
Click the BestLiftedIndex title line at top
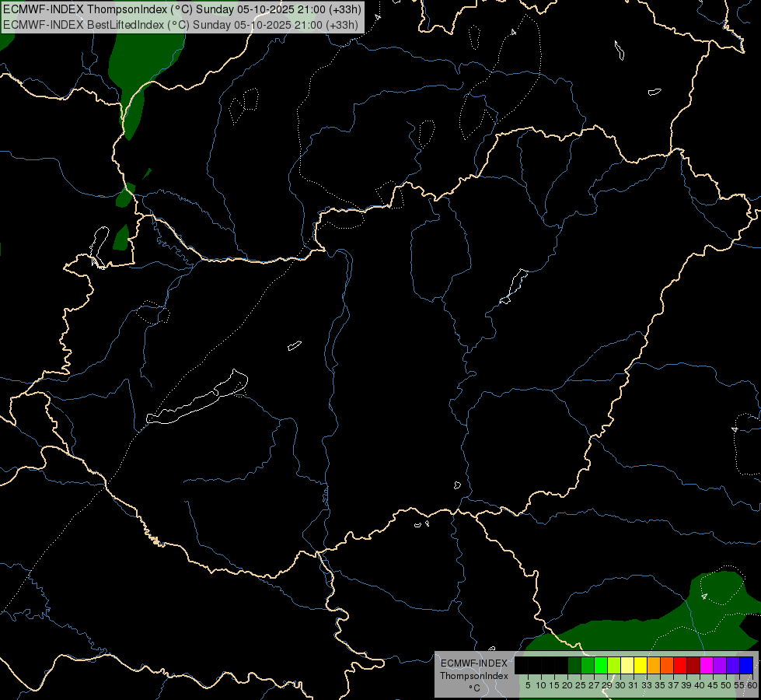(x=180, y=24)
